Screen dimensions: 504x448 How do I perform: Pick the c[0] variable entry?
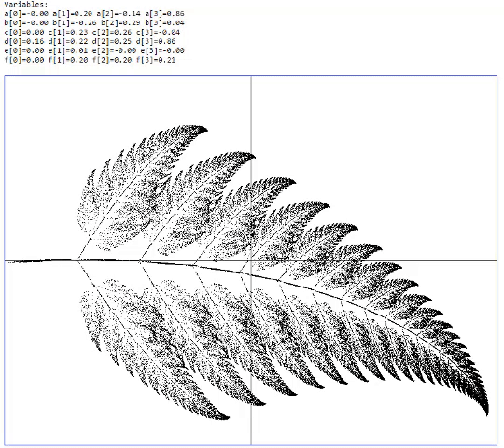[x=24, y=32]
